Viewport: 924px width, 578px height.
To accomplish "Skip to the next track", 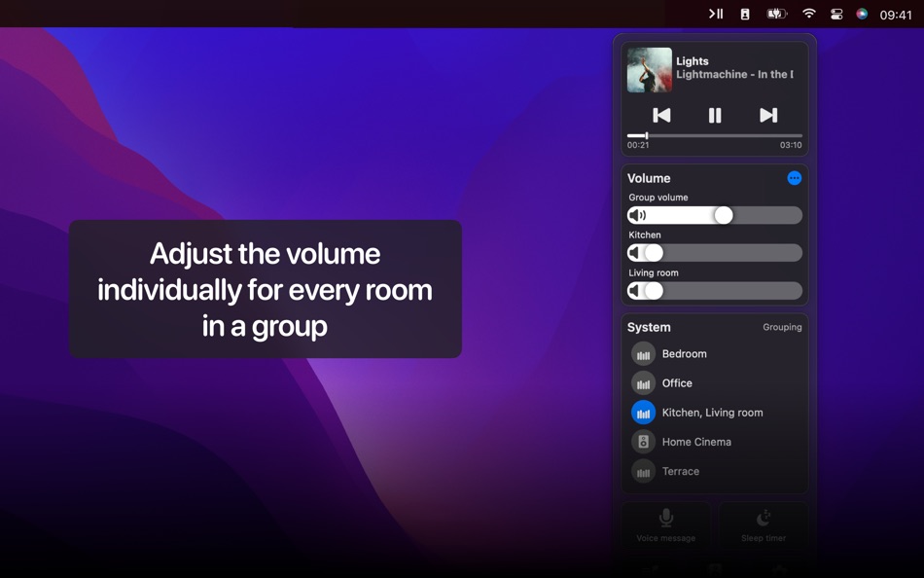I will [768, 115].
